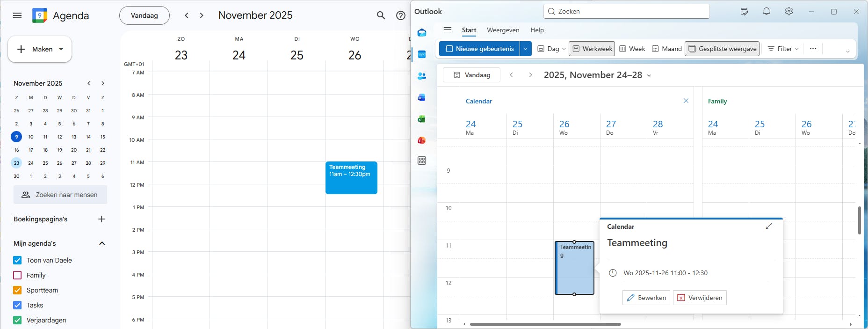The height and width of the screenshot is (329, 868).
Task: Open more apps grid in Outlook sidebar
Action: [422, 161]
